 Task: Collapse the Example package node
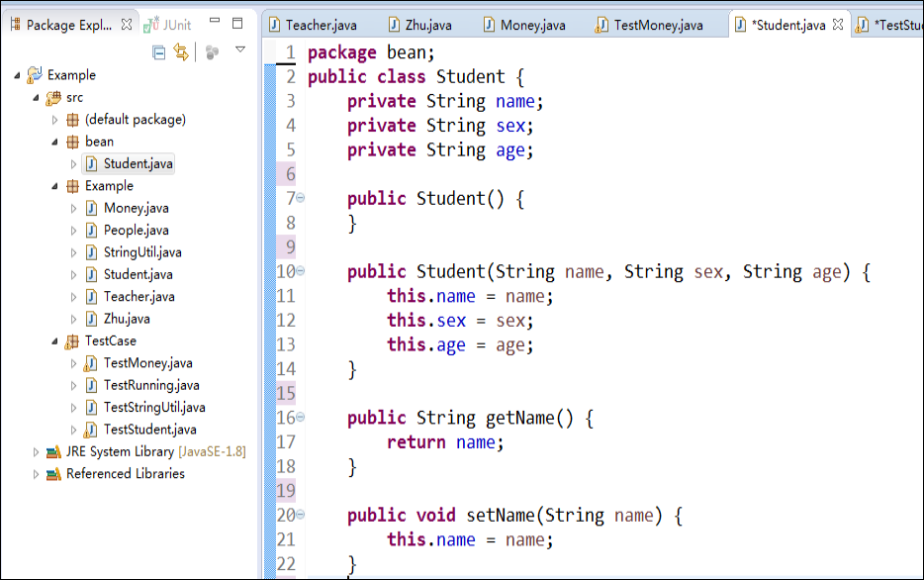tap(54, 186)
